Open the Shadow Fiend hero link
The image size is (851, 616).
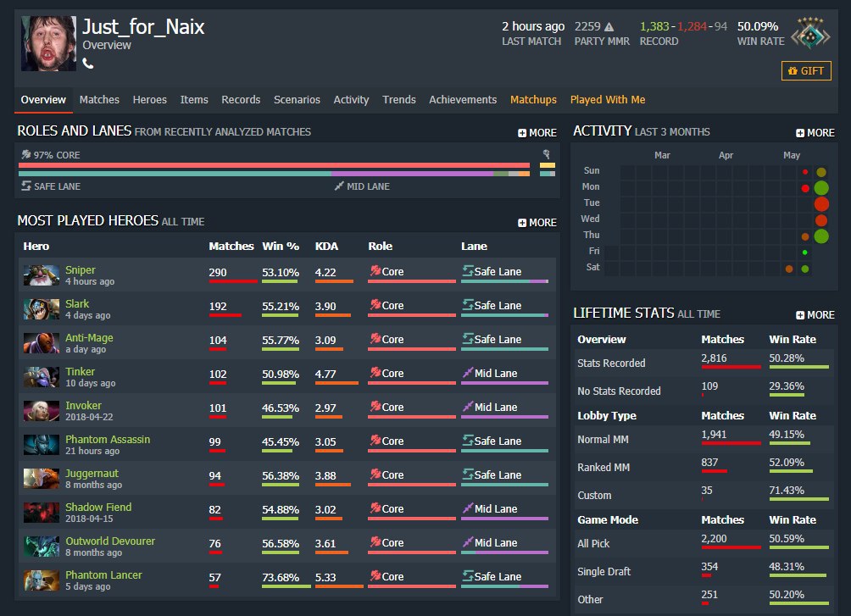tap(98, 508)
